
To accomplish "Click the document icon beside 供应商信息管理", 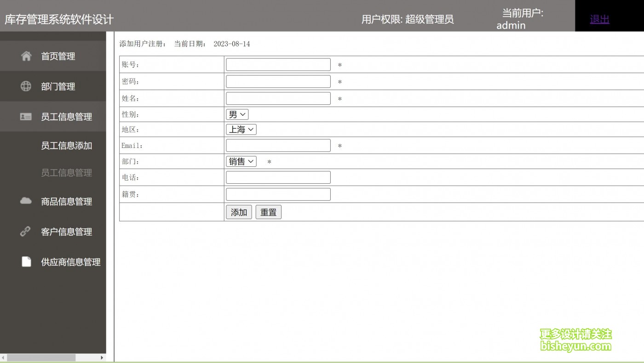I will pyautogui.click(x=26, y=261).
